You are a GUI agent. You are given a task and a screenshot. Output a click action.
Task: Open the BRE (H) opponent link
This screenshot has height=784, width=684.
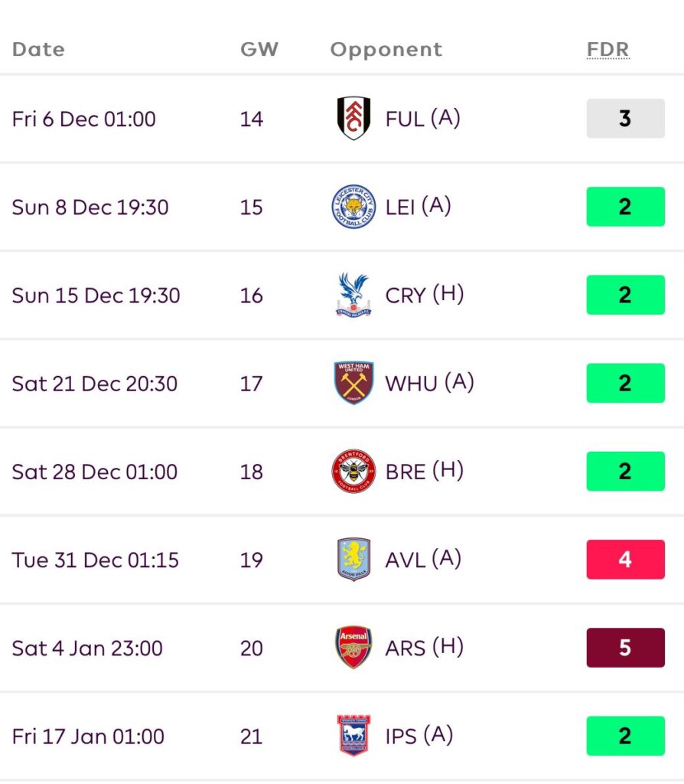pos(425,471)
